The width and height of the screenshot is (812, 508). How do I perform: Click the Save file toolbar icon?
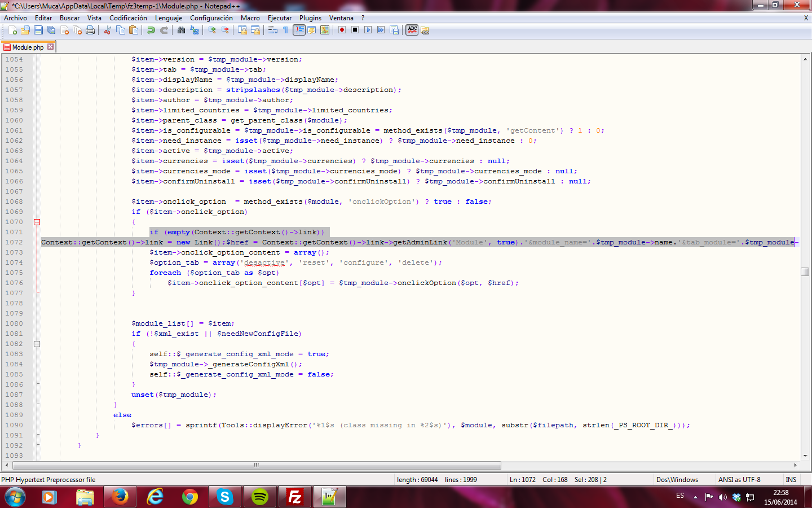(x=38, y=30)
